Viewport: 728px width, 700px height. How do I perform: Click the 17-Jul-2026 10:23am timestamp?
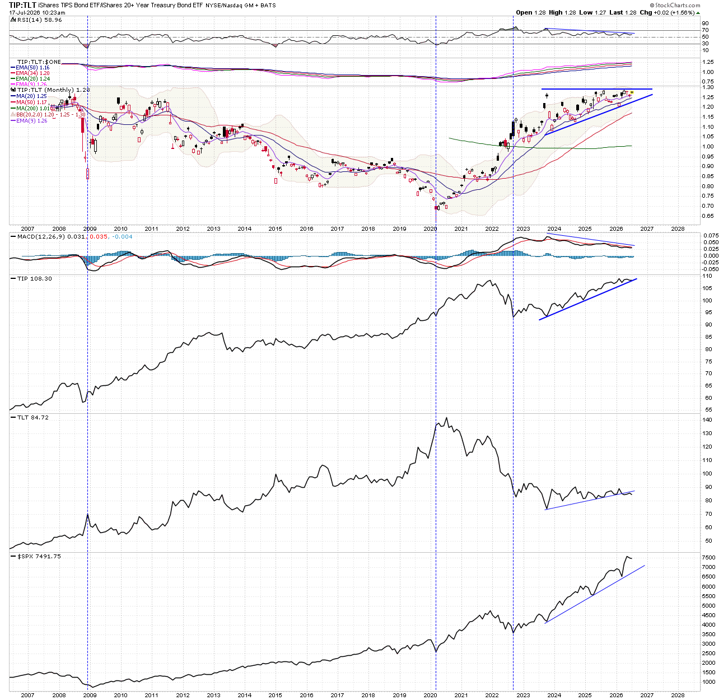(37, 12)
